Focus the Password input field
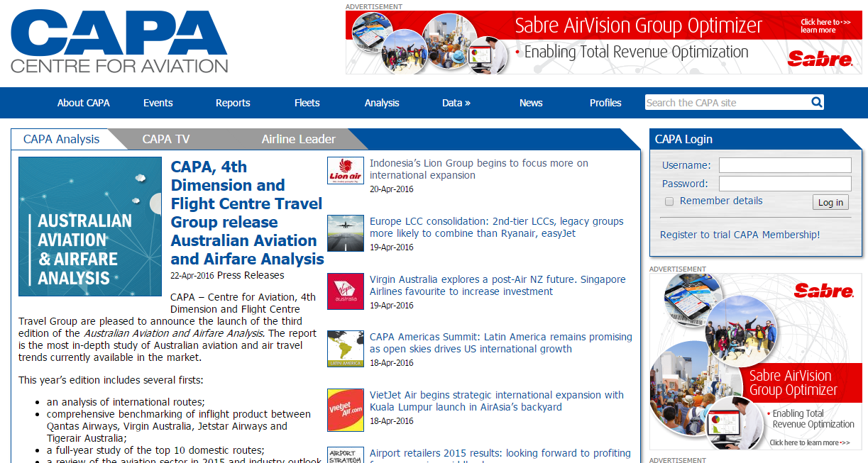868x463 pixels. tap(785, 184)
